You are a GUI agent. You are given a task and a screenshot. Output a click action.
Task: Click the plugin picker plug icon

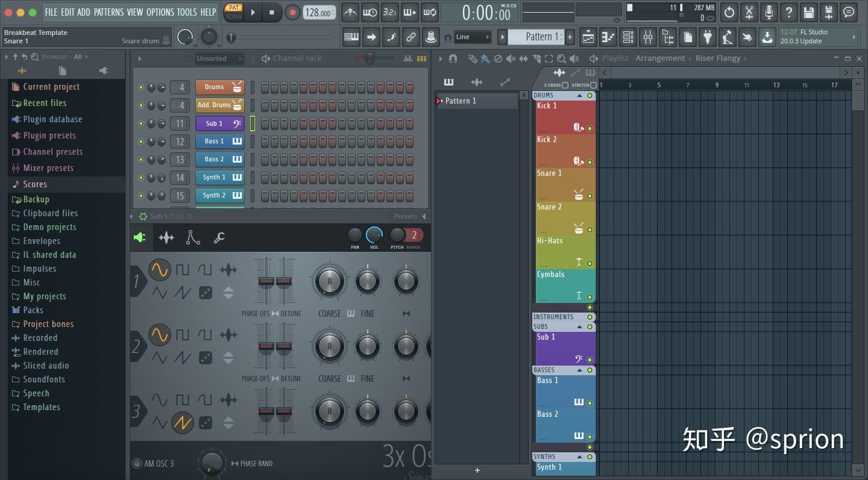click(708, 37)
